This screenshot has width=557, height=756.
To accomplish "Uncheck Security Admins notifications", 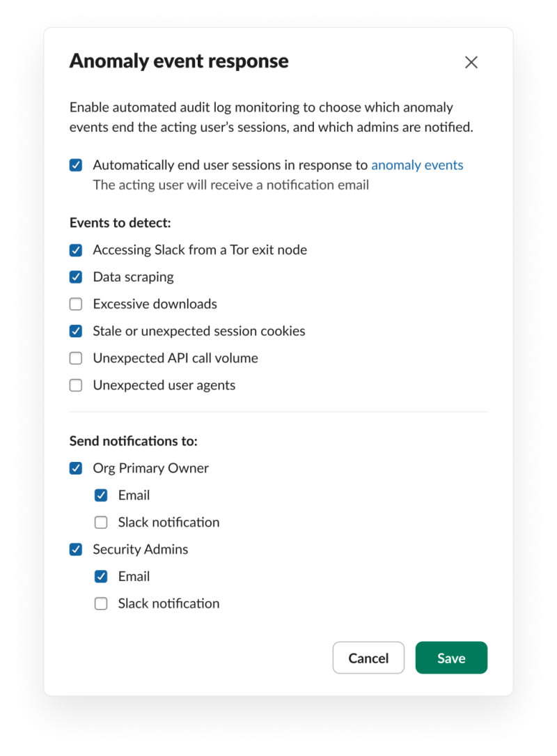I will [x=76, y=550].
